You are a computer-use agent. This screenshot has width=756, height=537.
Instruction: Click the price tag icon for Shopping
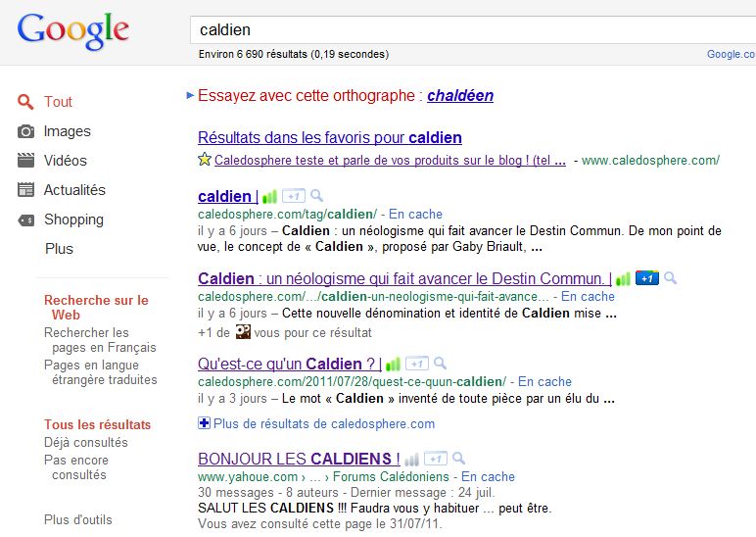click(25, 220)
